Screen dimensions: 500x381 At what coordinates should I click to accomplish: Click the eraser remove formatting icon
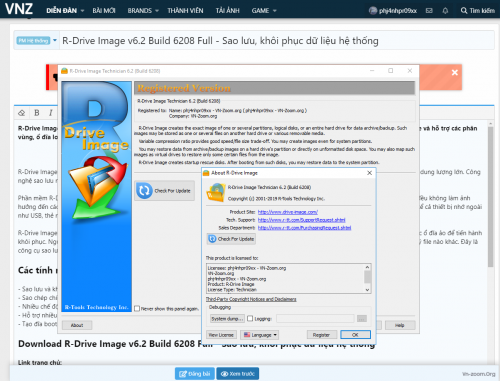pyautogui.click(x=22, y=113)
